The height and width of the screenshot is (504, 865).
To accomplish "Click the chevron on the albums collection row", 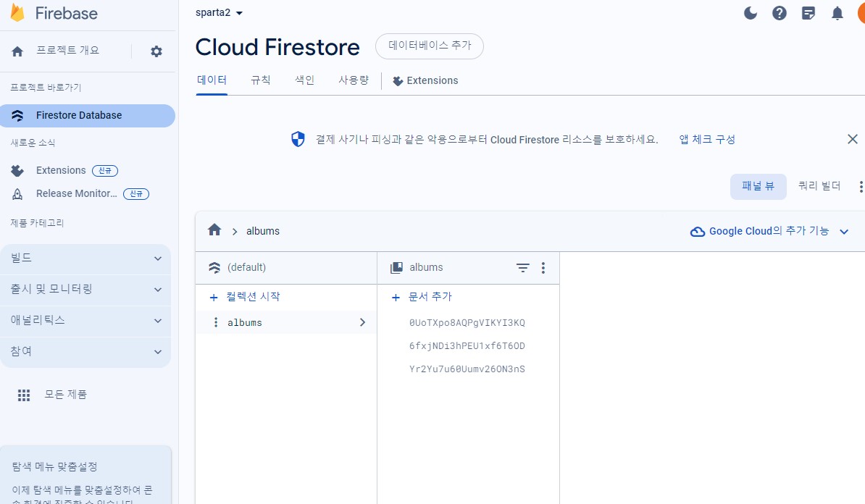I will (362, 322).
